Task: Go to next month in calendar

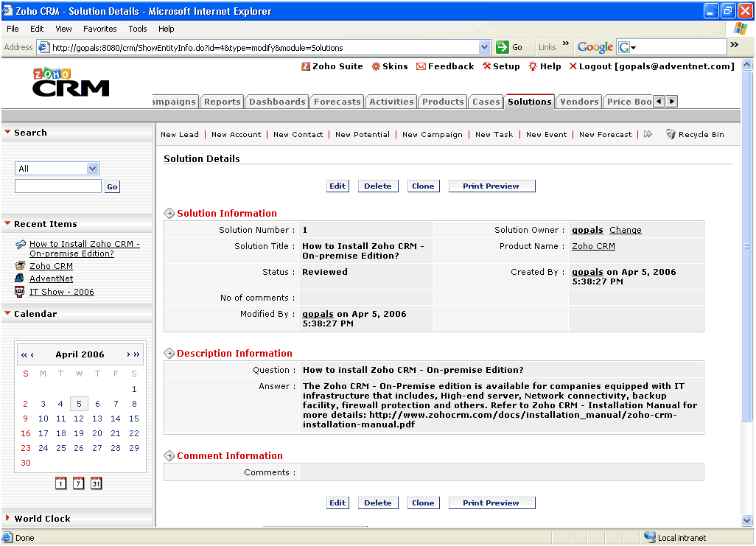Action: 128,354
